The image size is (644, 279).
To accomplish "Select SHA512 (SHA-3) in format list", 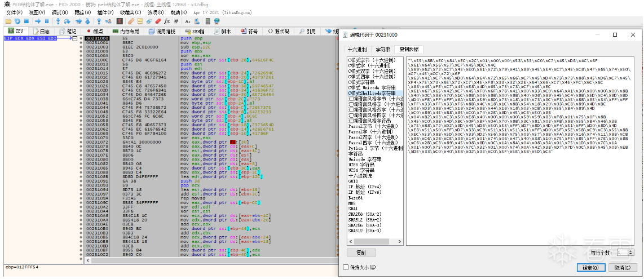I will click(x=365, y=231).
